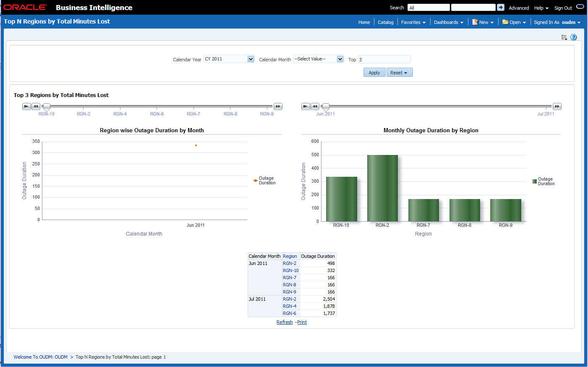Open the Catalog
The width and height of the screenshot is (588, 367).
coord(385,22)
